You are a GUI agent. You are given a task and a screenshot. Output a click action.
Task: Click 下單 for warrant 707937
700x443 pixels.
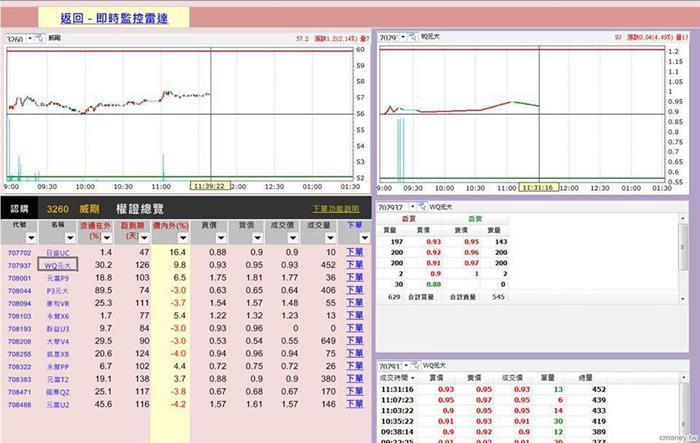click(355, 264)
